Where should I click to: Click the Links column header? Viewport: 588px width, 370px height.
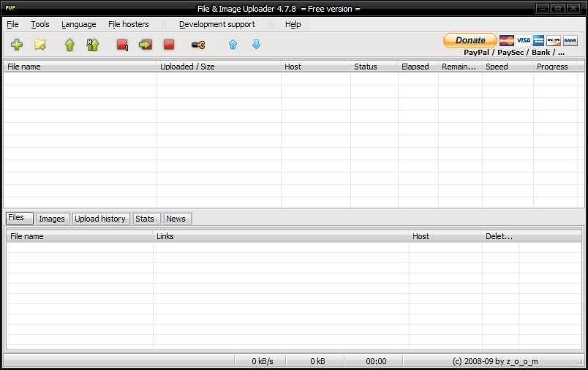tap(281, 236)
